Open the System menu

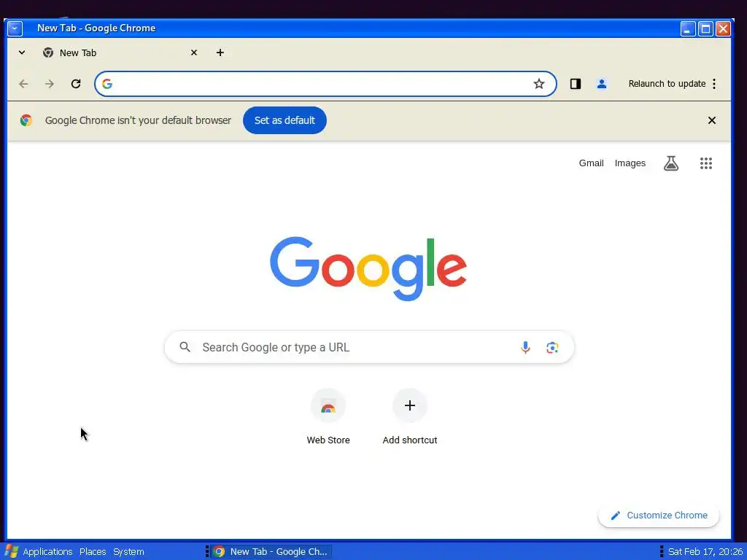(128, 551)
